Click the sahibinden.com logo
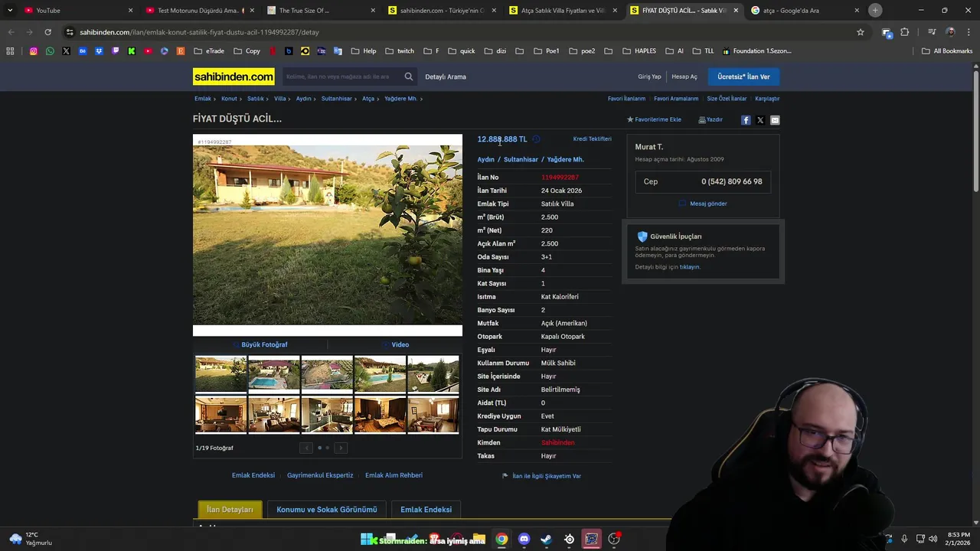The width and height of the screenshot is (980, 551). click(x=234, y=77)
